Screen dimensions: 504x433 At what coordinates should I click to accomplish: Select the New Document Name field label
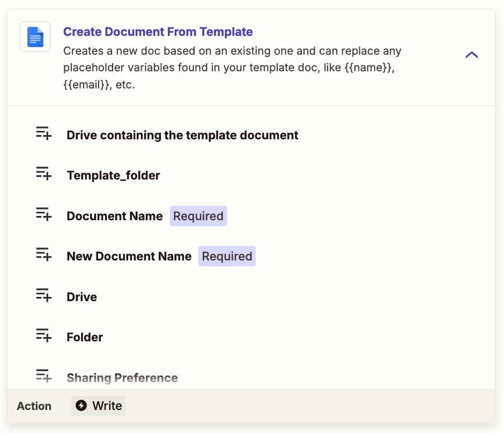(129, 256)
